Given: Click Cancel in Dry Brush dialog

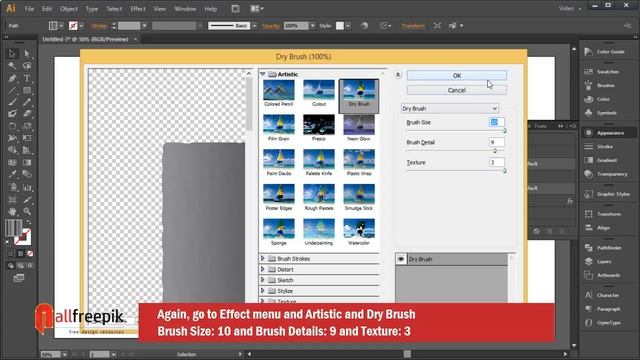Looking at the screenshot, I should click(457, 90).
